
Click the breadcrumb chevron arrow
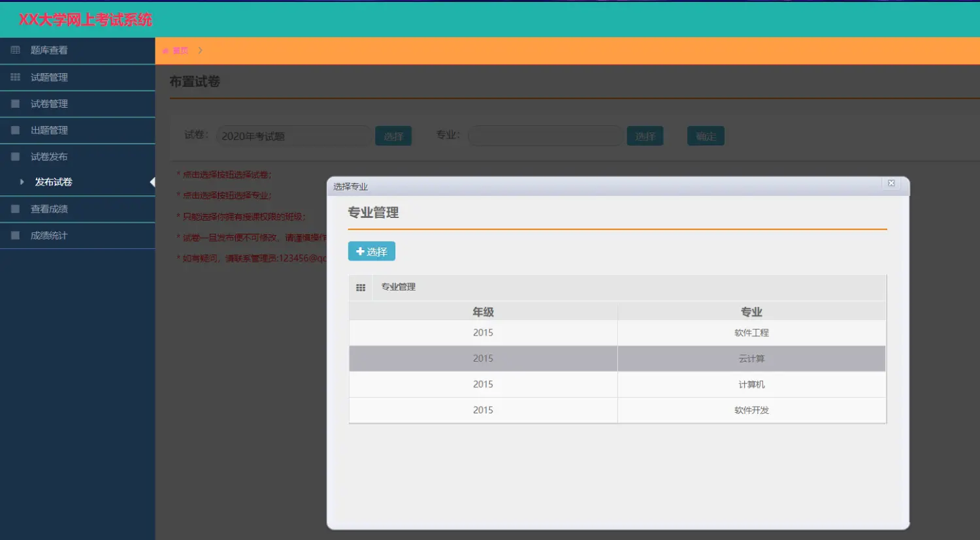tap(200, 50)
